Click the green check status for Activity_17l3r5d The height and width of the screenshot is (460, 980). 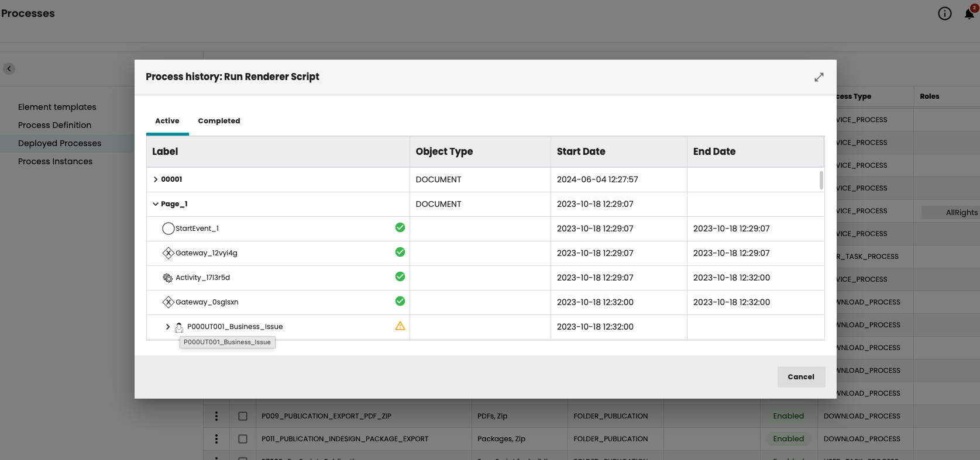click(400, 276)
